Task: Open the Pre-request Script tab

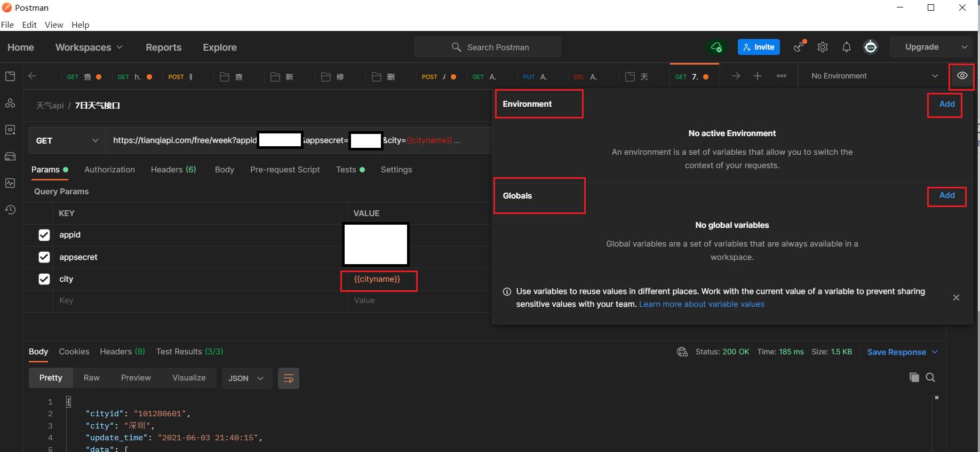Action: pyautogui.click(x=285, y=169)
